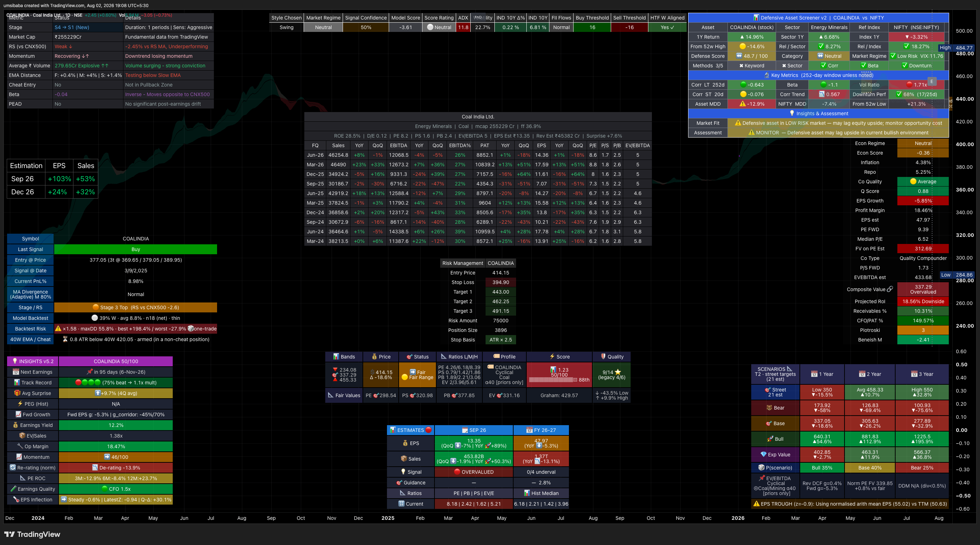Click the tag icon beside Profile header
The width and height of the screenshot is (980, 545).
pos(496,356)
